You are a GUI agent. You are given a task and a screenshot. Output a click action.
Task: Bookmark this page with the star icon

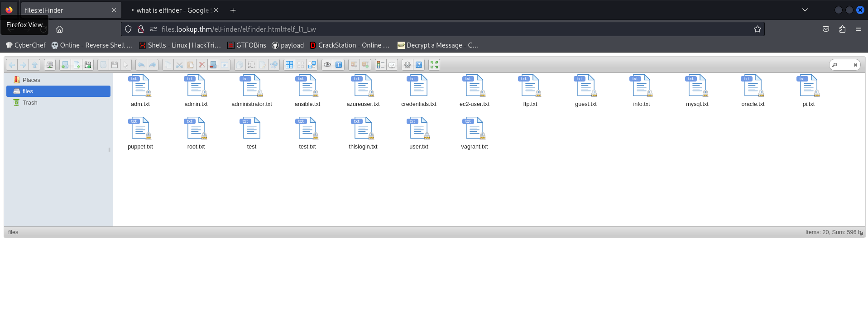click(x=758, y=29)
